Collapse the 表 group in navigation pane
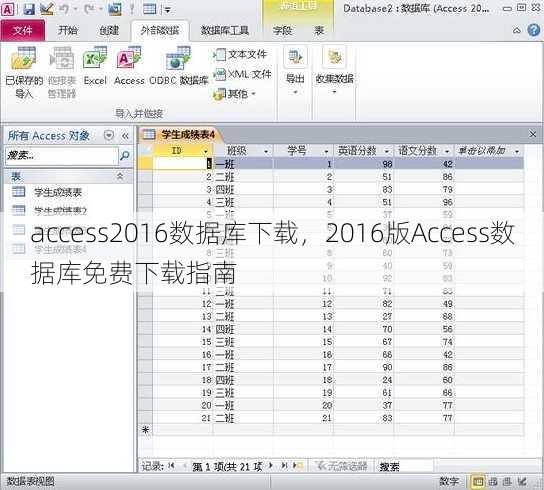 pos(120,176)
